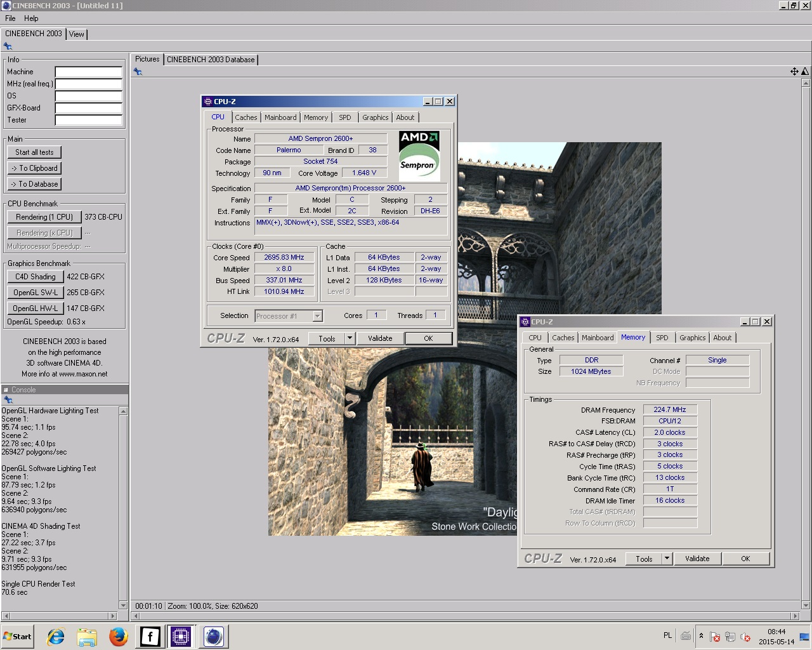Run C4D Shading benchmark
Image resolution: width=812 pixels, height=650 pixels.
click(x=36, y=277)
